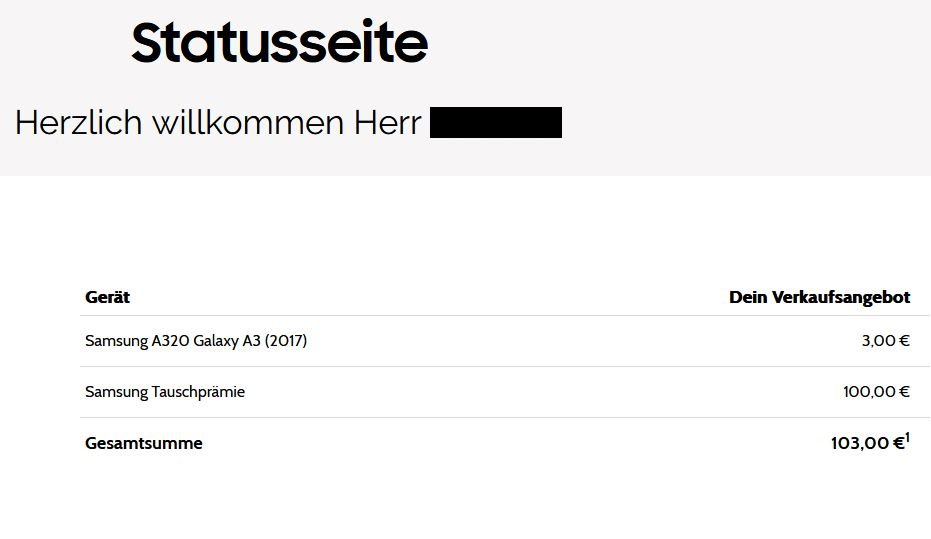This screenshot has width=931, height=539.
Task: Click the euro sign after 100,00
Action: [x=904, y=392]
